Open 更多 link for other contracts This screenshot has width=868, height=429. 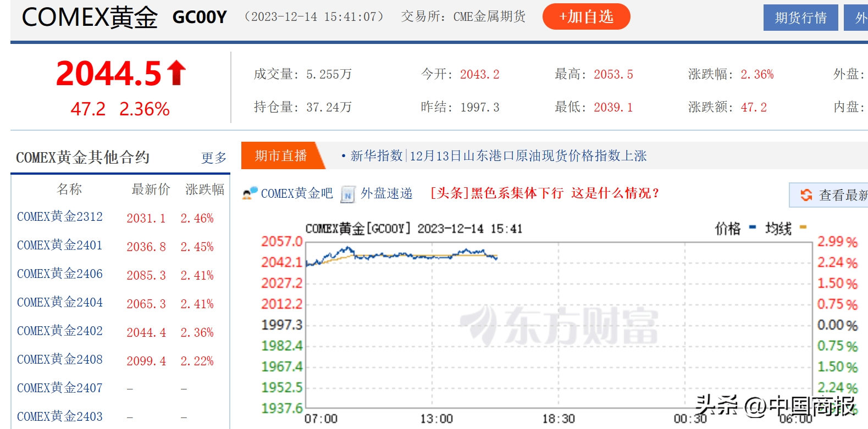click(x=214, y=158)
